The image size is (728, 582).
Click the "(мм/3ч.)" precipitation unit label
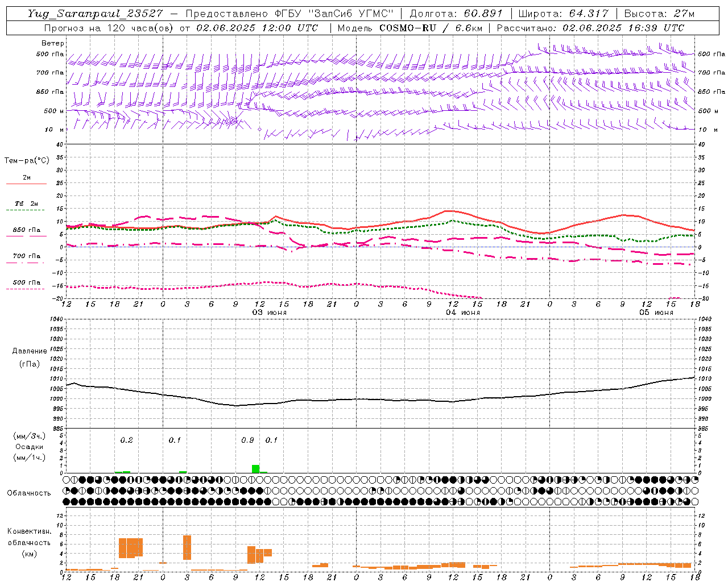click(x=30, y=436)
